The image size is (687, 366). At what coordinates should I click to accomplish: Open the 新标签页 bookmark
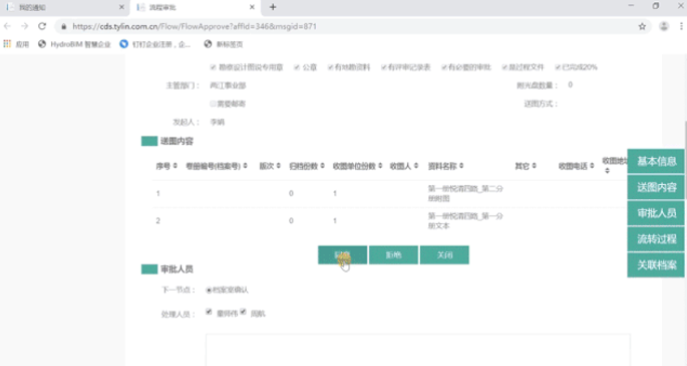click(x=223, y=44)
